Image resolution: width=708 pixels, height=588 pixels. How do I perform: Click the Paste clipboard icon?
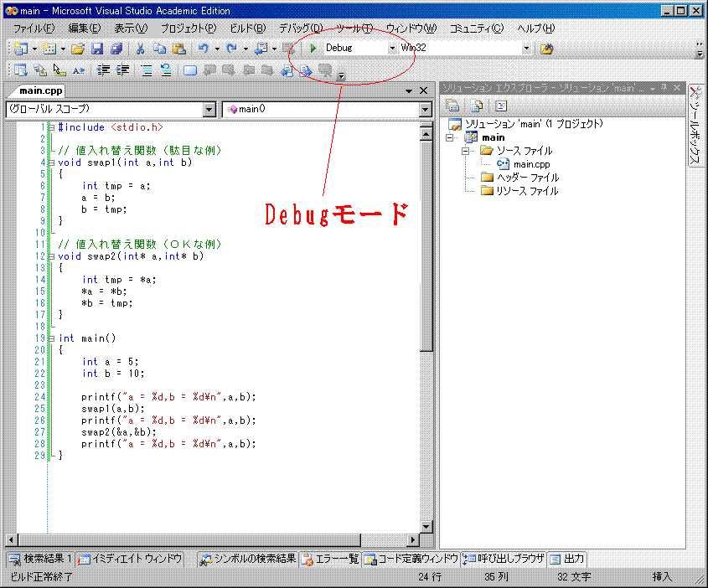179,49
